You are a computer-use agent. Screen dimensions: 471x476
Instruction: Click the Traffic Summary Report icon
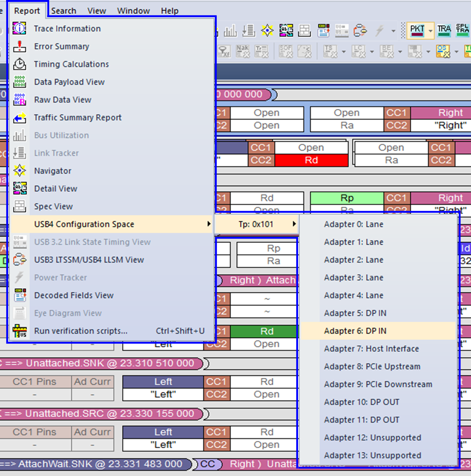click(20, 117)
